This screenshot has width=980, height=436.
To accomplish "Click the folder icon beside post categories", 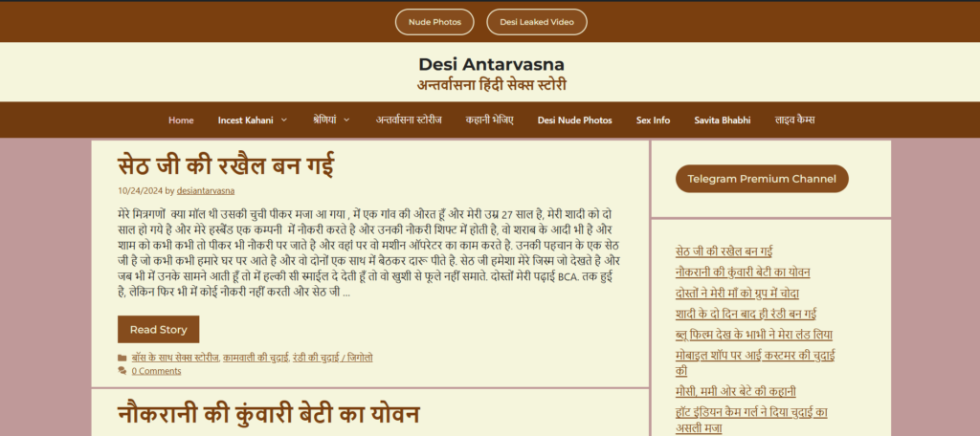I will click(122, 358).
